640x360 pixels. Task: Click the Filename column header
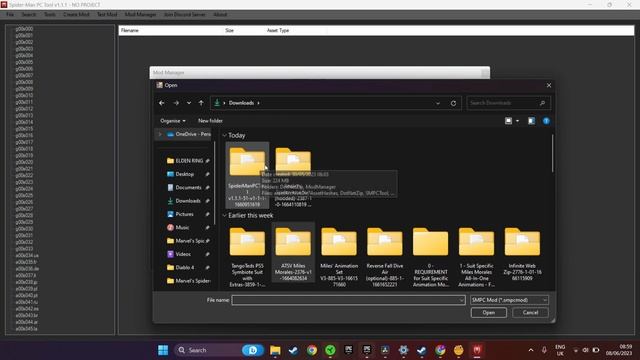tap(130, 31)
